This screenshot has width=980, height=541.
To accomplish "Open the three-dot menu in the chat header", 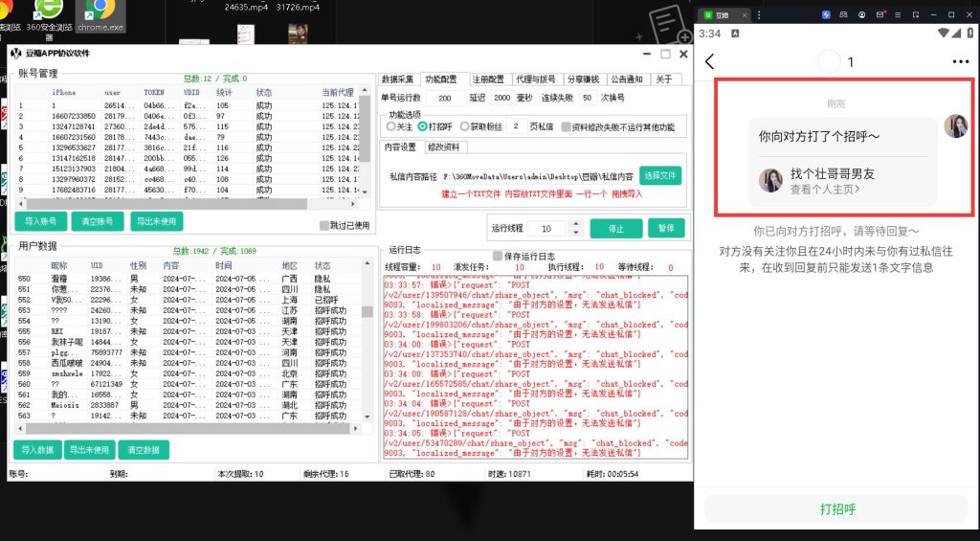I will click(961, 62).
